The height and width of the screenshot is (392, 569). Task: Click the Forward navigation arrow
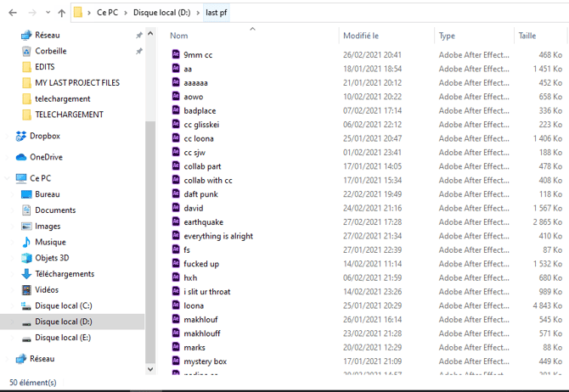pyautogui.click(x=32, y=13)
